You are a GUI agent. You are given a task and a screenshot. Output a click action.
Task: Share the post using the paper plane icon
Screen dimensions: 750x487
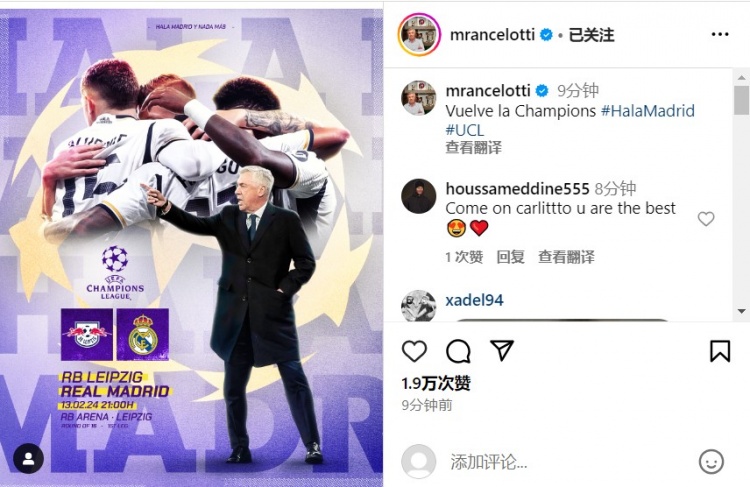click(x=502, y=351)
